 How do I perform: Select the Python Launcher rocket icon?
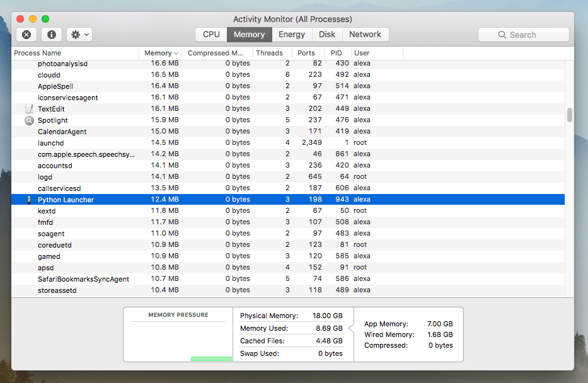click(28, 199)
